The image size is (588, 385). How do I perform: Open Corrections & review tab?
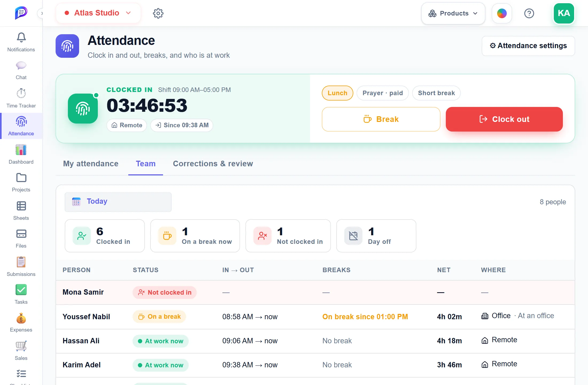213,164
